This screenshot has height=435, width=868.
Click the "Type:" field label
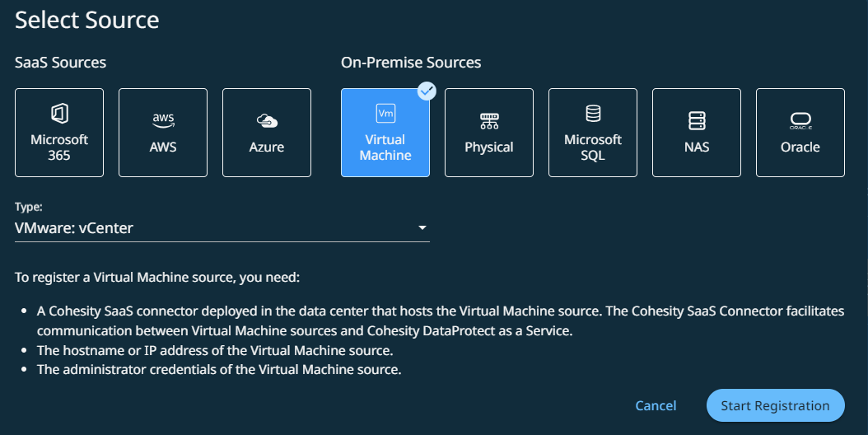point(28,208)
